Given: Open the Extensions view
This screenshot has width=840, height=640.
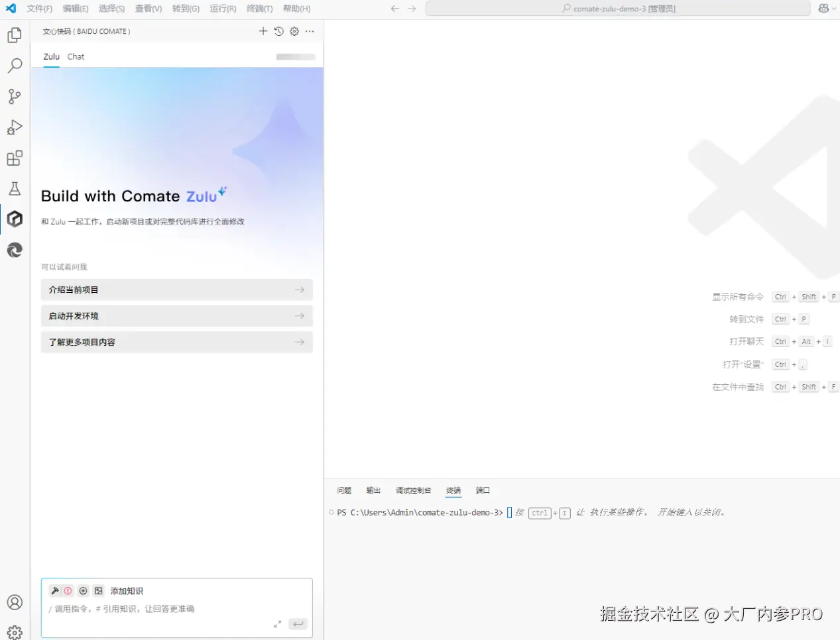Looking at the screenshot, I should 15,158.
